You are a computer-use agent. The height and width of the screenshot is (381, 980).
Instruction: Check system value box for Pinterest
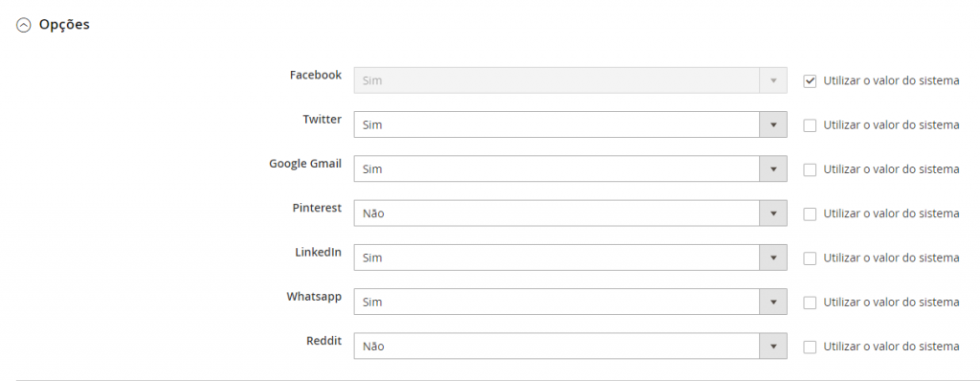coord(810,214)
